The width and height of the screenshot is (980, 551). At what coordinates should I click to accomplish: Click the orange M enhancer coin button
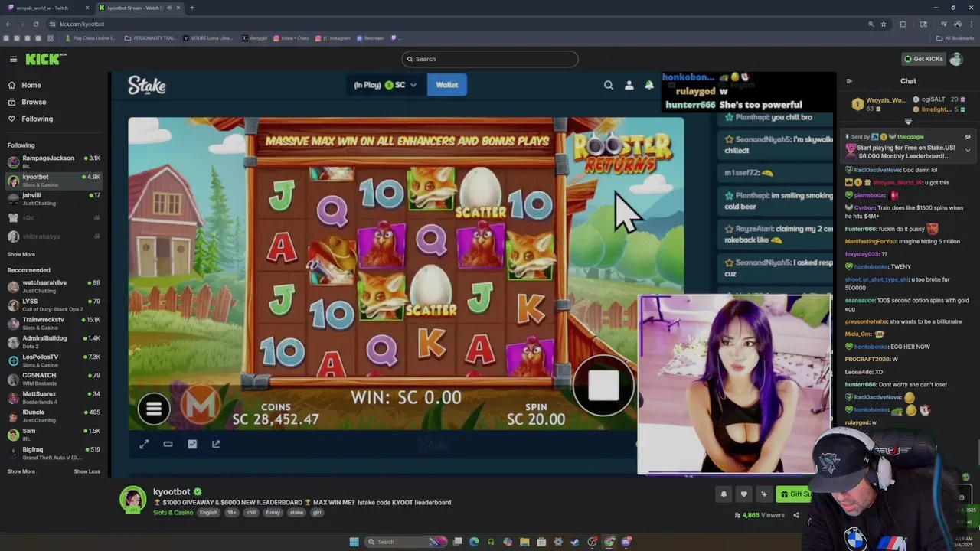pyautogui.click(x=201, y=406)
